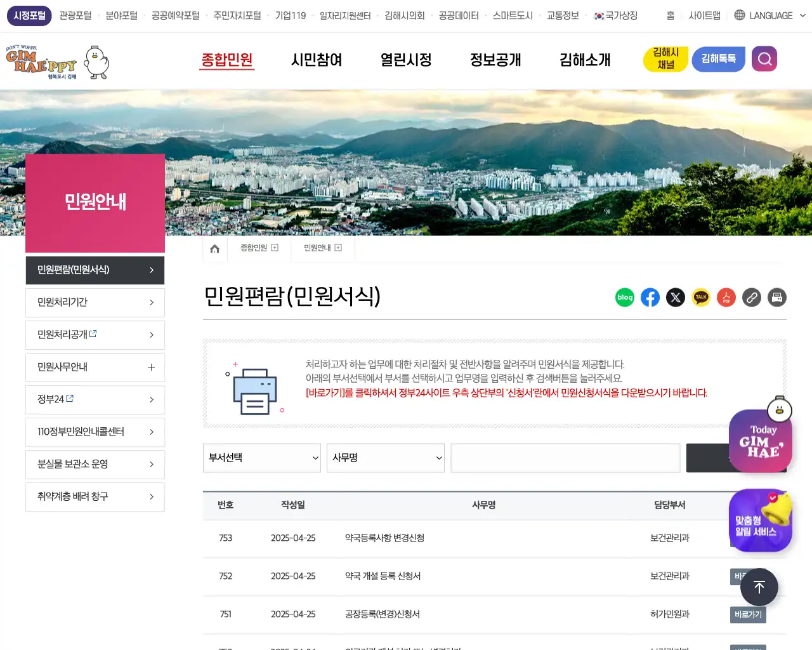Download page as PDF icon
This screenshot has height=650, width=812.
[x=726, y=298]
